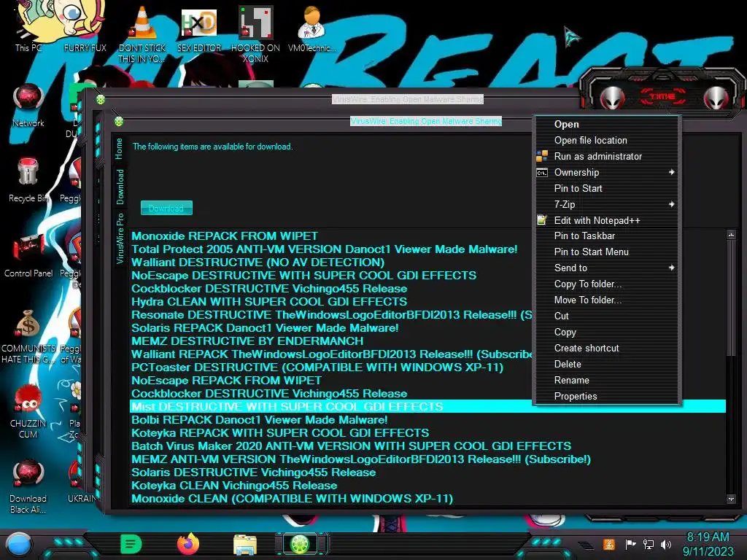Open the HOOKED ON XONIX desktop icon
This screenshot has height=560, width=747.
[x=256, y=34]
